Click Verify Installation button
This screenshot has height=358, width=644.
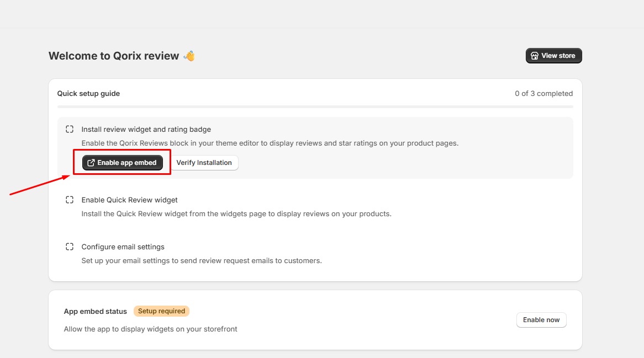[204, 163]
